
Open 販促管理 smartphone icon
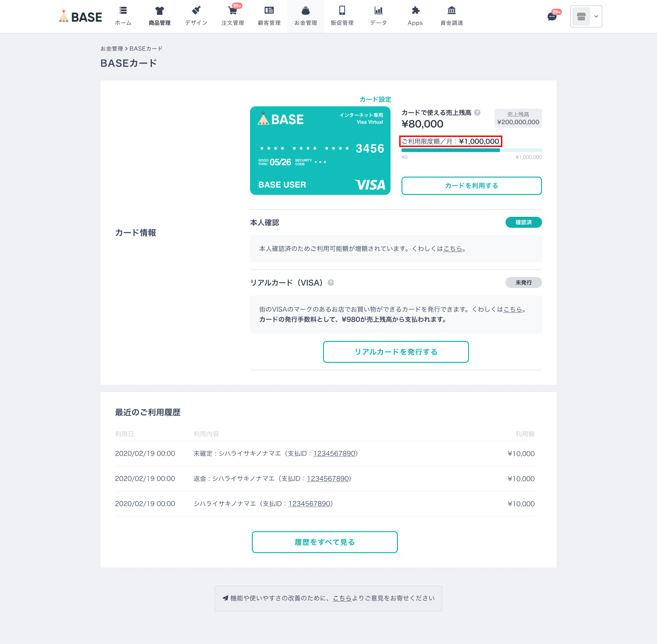click(x=342, y=10)
